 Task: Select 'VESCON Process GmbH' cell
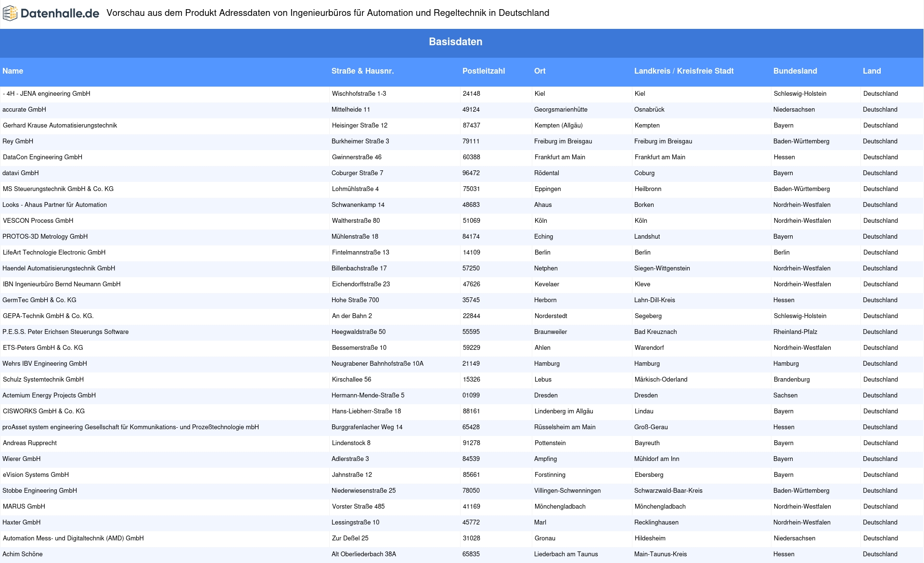(38, 221)
